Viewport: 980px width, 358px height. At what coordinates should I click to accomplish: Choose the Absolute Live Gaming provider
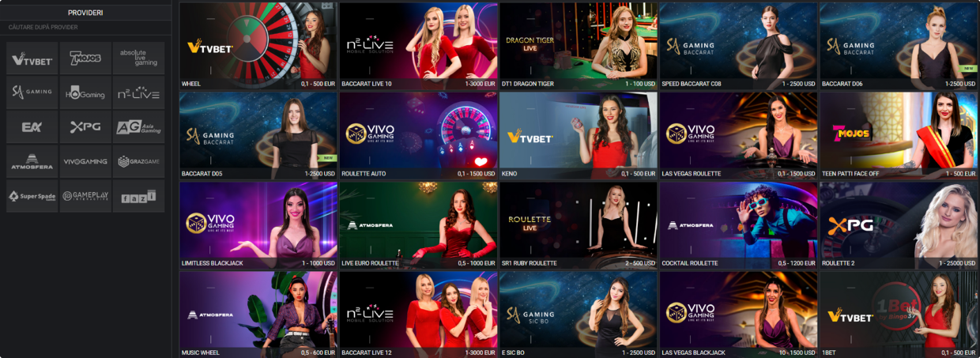tap(138, 58)
